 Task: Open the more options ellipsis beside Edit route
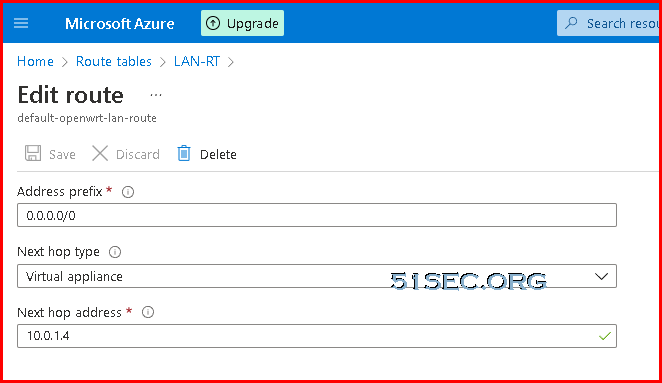(156, 95)
